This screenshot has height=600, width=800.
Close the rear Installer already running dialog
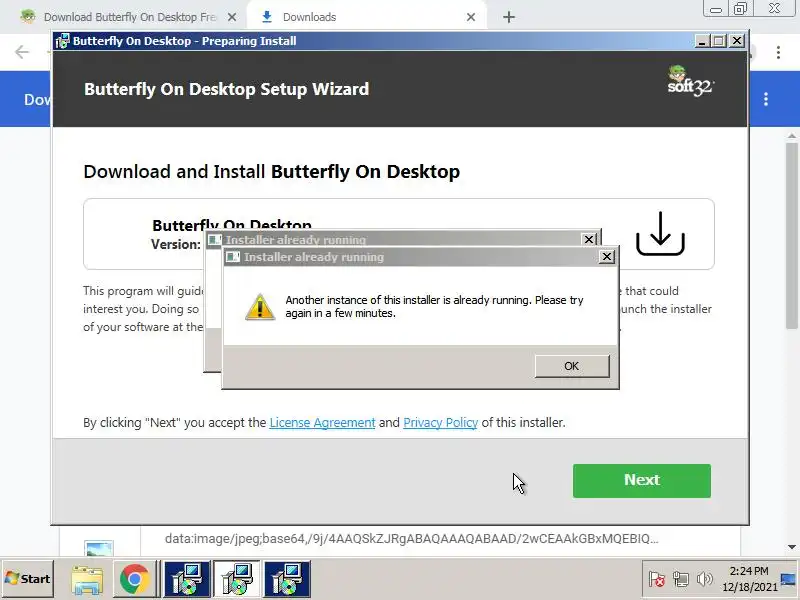[x=589, y=239]
